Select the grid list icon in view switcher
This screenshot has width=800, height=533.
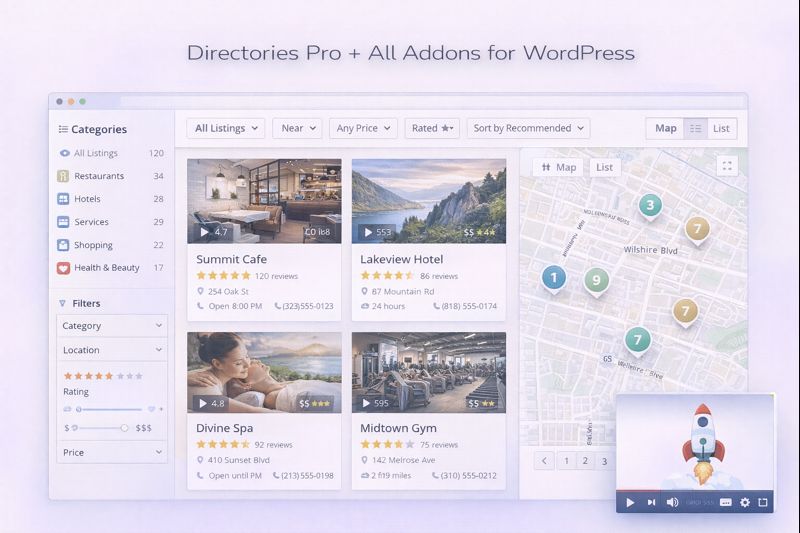[695, 128]
